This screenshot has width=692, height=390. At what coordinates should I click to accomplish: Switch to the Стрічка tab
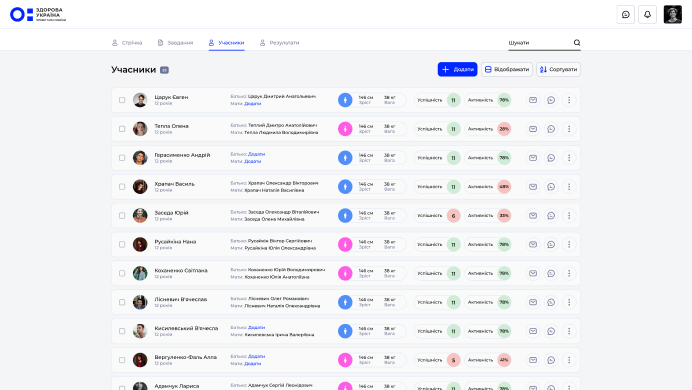click(127, 43)
